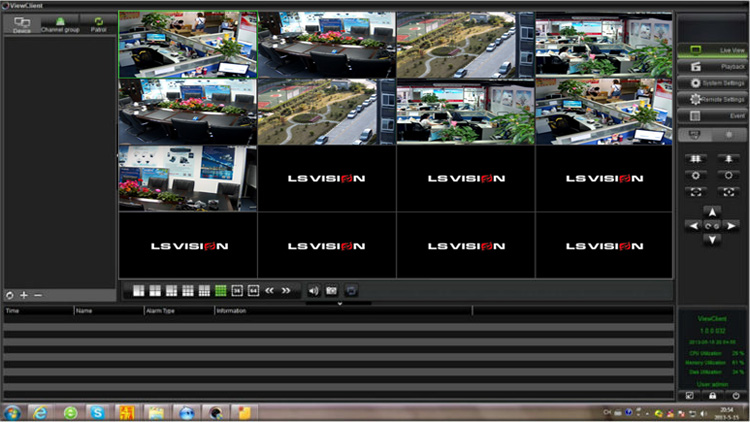This screenshot has height=422, width=750.
Task: Launch Internet Explorer from the taskbar
Action: pyautogui.click(x=40, y=412)
